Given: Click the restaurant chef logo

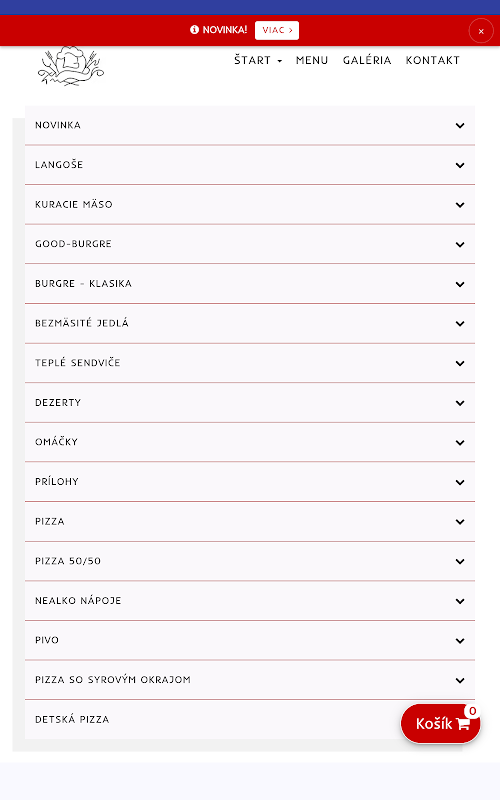Looking at the screenshot, I should pyautogui.click(x=70, y=66).
